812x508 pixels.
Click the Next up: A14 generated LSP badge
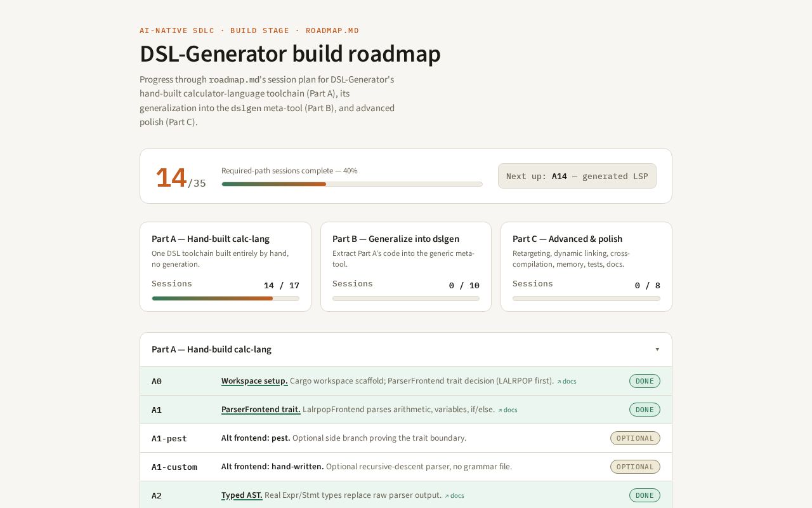coord(577,176)
